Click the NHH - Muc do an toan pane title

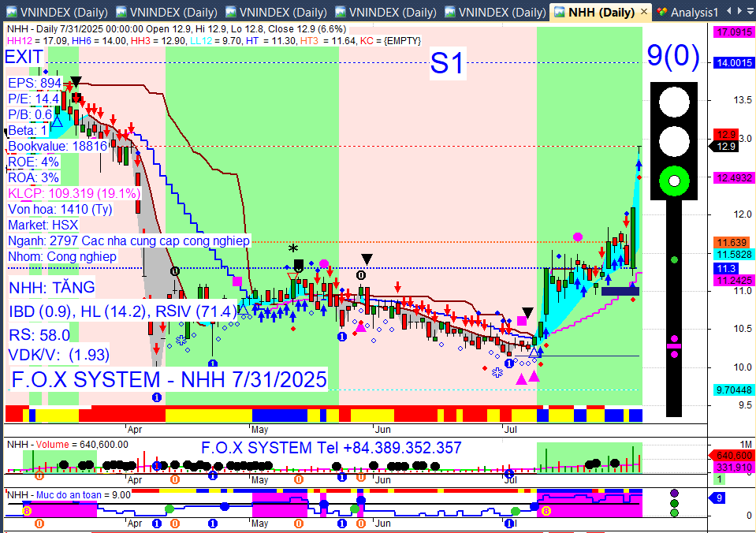coord(69,495)
